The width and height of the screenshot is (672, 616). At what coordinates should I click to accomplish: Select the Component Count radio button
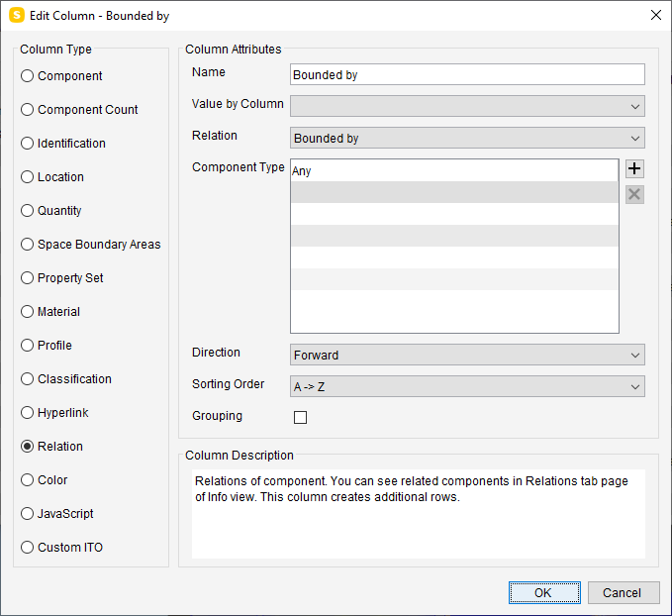27,109
